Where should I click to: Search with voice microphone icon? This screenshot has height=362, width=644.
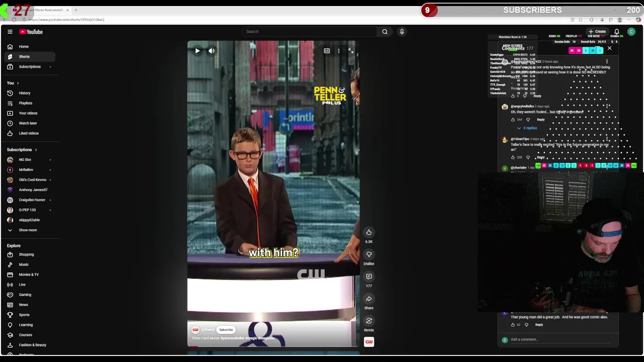[x=402, y=32]
